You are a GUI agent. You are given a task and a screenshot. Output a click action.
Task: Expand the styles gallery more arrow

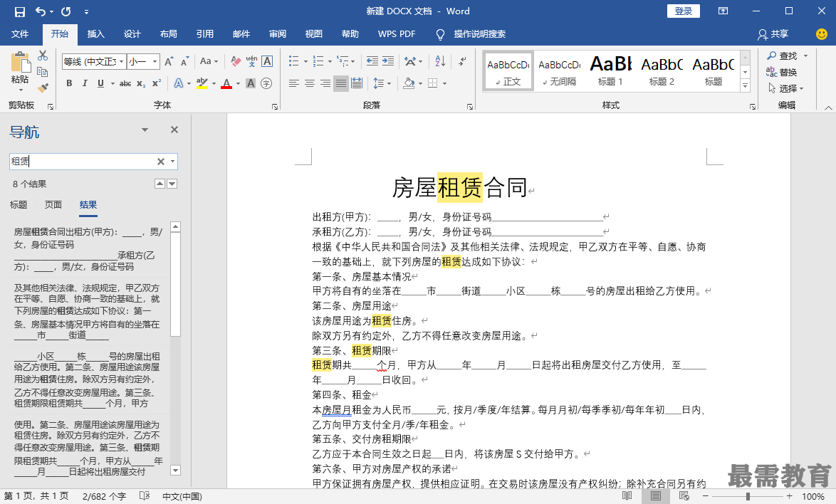coord(746,85)
